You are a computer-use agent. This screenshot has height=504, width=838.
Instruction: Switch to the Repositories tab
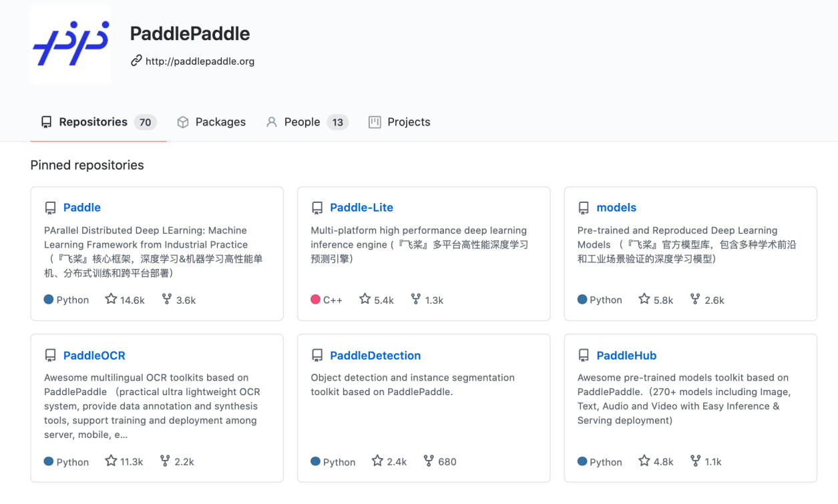pos(93,122)
